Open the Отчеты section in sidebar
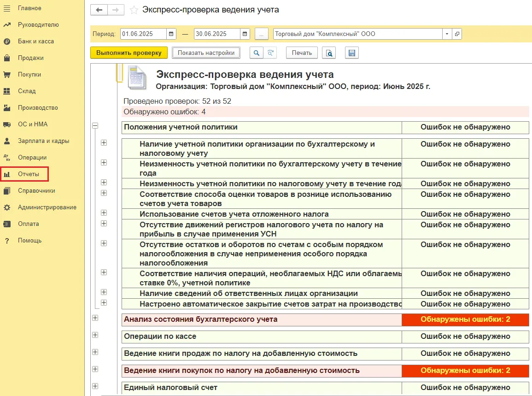This screenshot has height=396, width=532. pyautogui.click(x=28, y=174)
